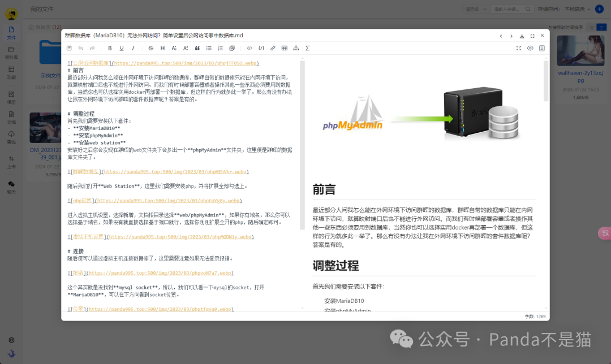This screenshot has width=611, height=364.
Task: Save the markdown document with the save icon
Action: tap(69, 48)
